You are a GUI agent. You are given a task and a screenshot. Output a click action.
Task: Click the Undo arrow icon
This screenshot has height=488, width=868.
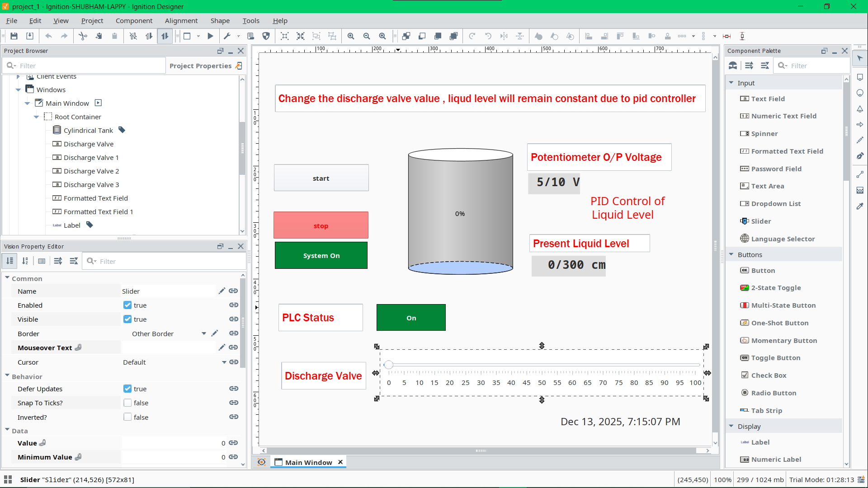[48, 36]
